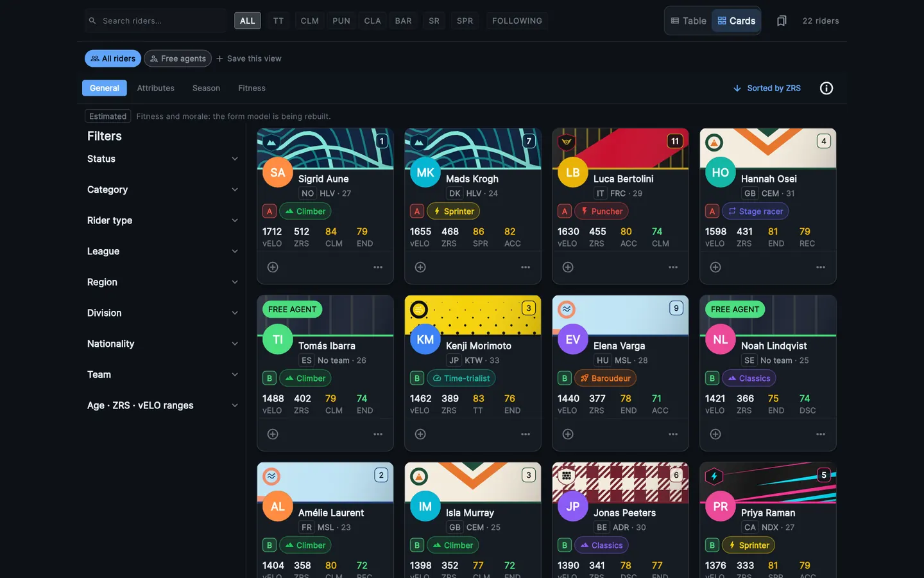The width and height of the screenshot is (924, 578).
Task: Open more options on Kenji Morimoto's card
Action: pos(526,434)
